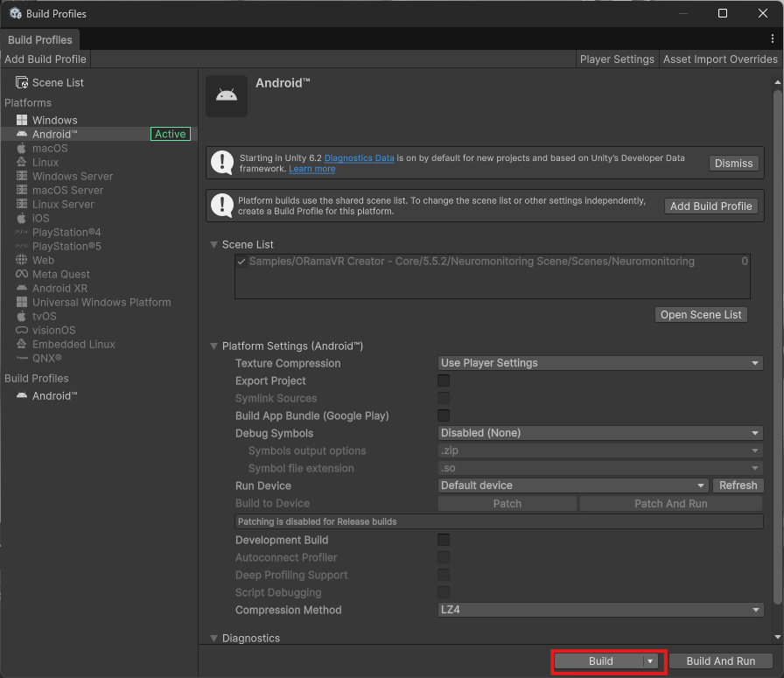Image resolution: width=784 pixels, height=678 pixels.
Task: Toggle the Symlink Sources checkbox
Action: coord(444,398)
